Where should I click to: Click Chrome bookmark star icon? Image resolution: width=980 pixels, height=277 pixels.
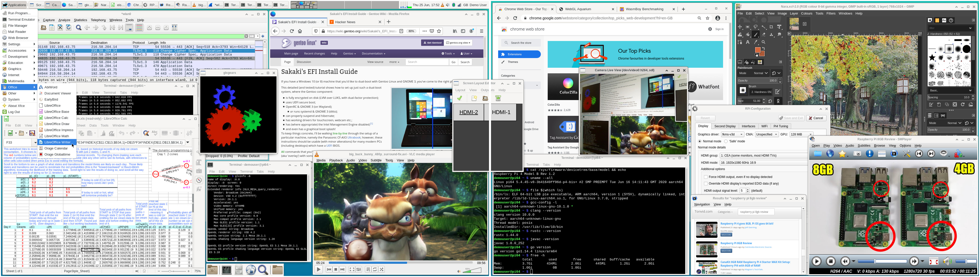tap(708, 18)
